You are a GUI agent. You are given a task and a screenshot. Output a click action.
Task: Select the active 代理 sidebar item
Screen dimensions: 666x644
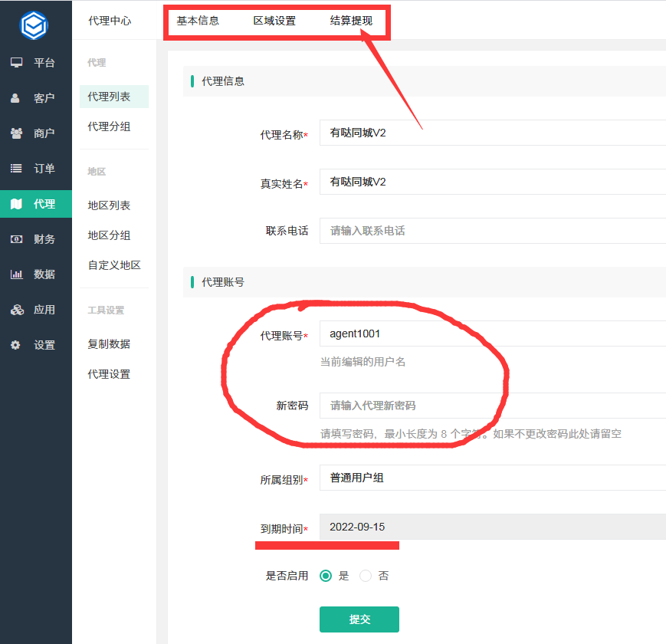pos(36,204)
